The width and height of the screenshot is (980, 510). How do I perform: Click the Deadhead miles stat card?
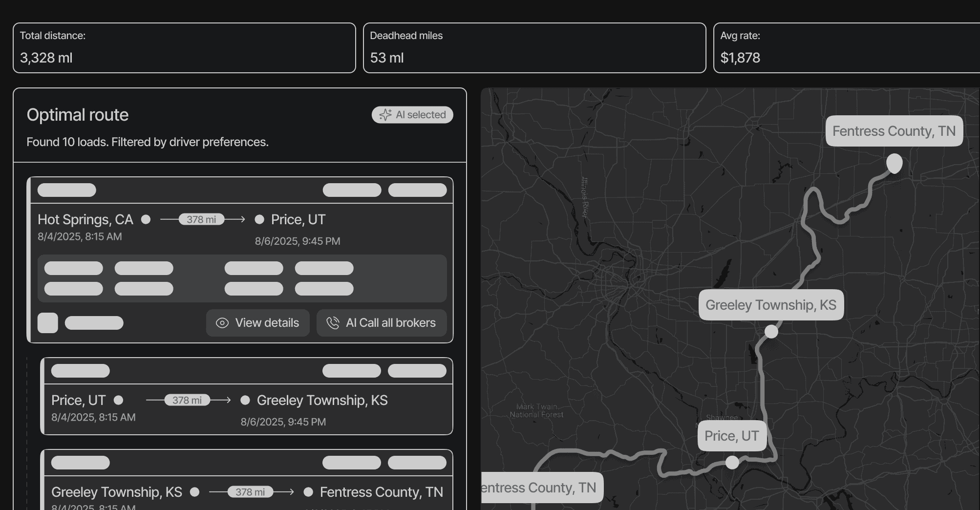[x=534, y=48]
